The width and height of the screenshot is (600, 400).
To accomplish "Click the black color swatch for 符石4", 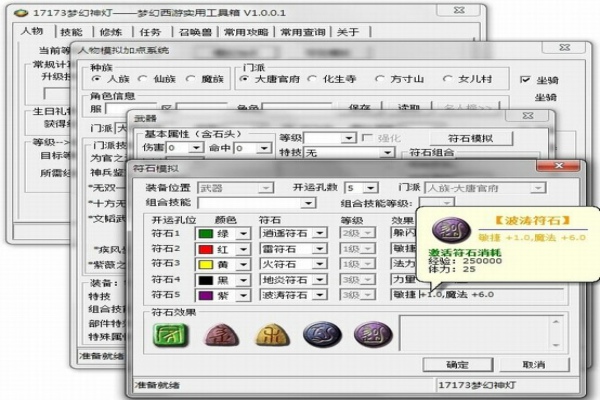I will coord(205,280).
